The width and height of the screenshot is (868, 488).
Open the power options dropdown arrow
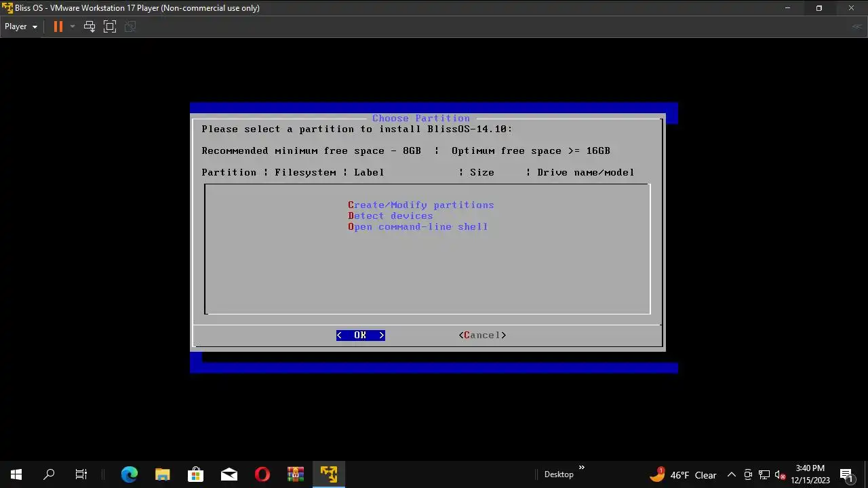point(73,26)
